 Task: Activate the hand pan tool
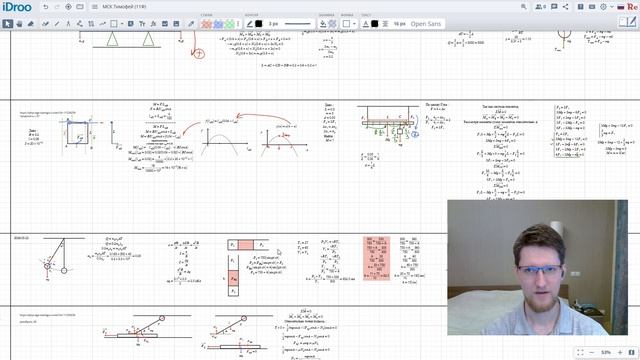coord(19,24)
